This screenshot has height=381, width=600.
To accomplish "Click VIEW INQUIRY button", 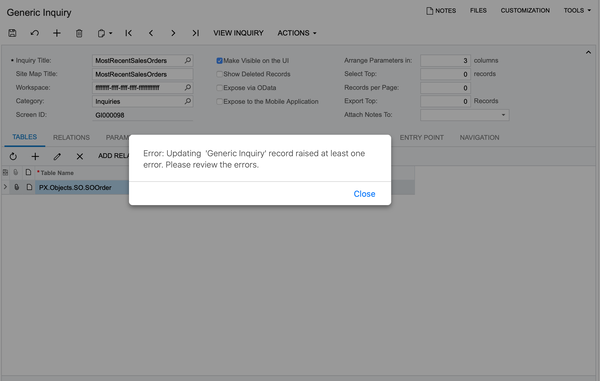I will click(x=238, y=33).
